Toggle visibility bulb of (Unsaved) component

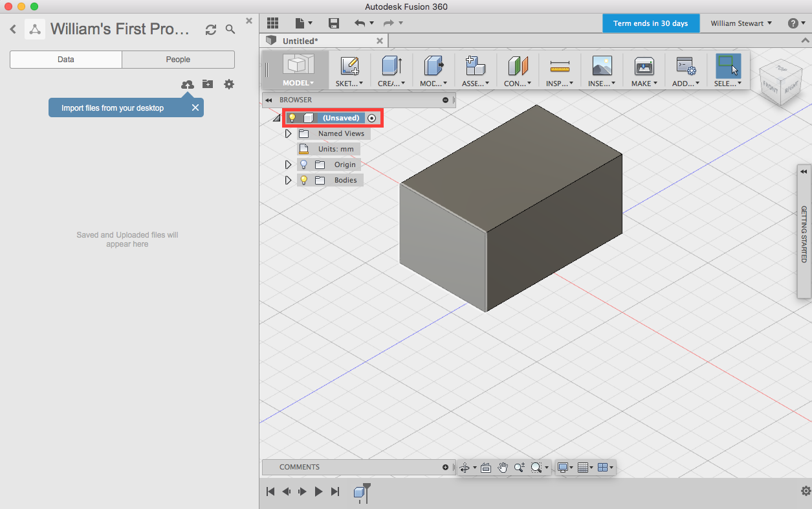click(292, 118)
